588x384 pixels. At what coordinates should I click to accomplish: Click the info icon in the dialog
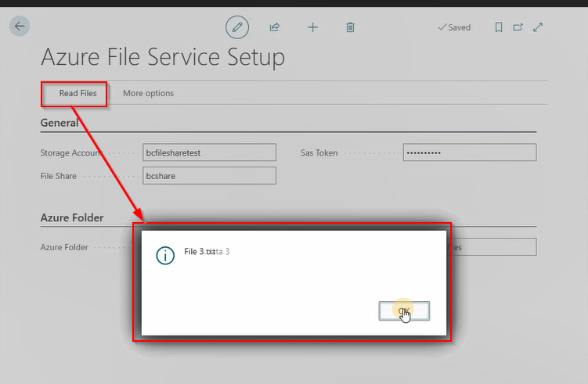(165, 255)
